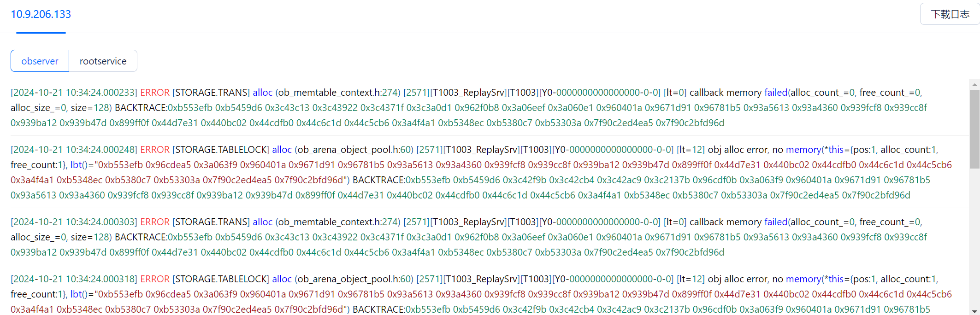Select the 10.9.206.133 server tab
Screen dimensions: 980x315
point(41,14)
